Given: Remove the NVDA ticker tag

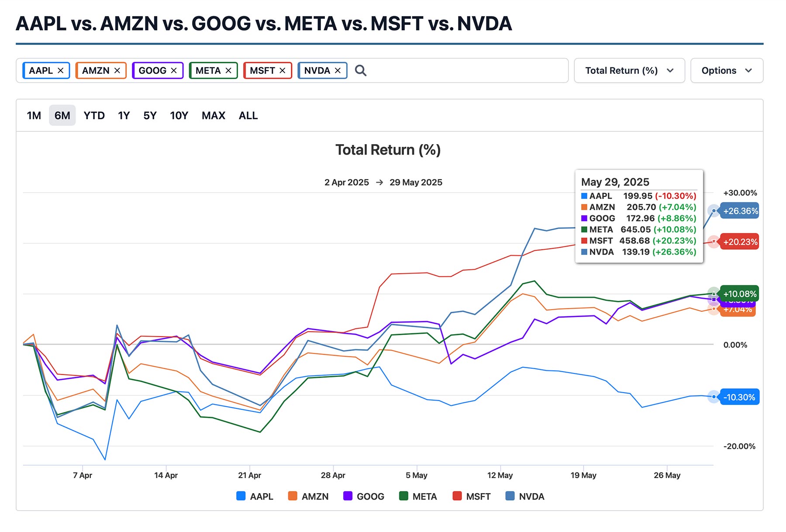Looking at the screenshot, I should 338,70.
